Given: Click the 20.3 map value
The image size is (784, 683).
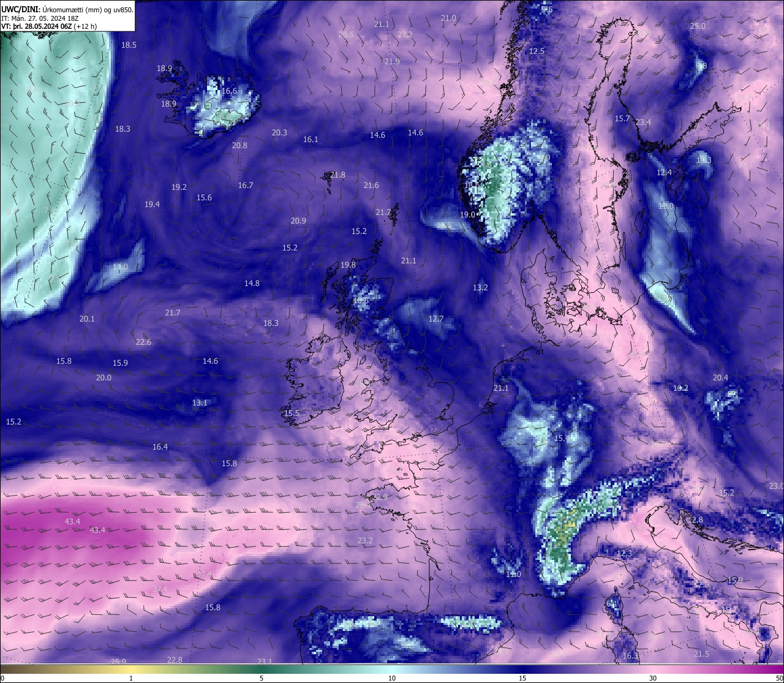Looking at the screenshot, I should click(x=279, y=132).
